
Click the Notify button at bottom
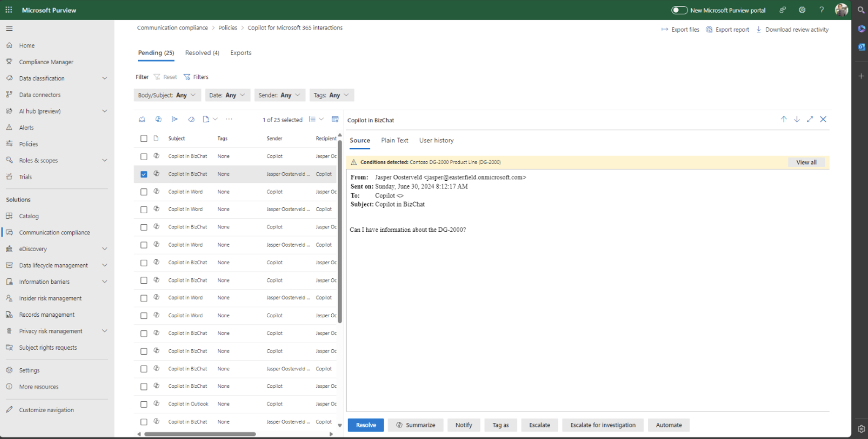point(464,425)
